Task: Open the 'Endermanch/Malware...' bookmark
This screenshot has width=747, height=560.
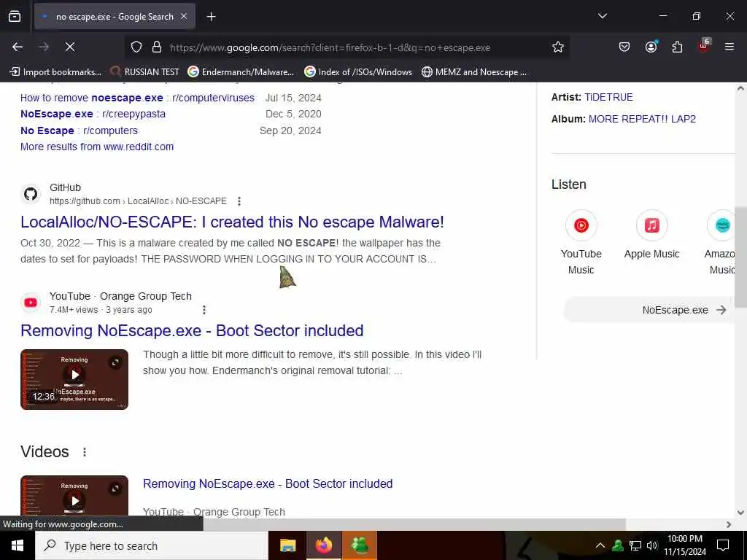Action: (241, 72)
